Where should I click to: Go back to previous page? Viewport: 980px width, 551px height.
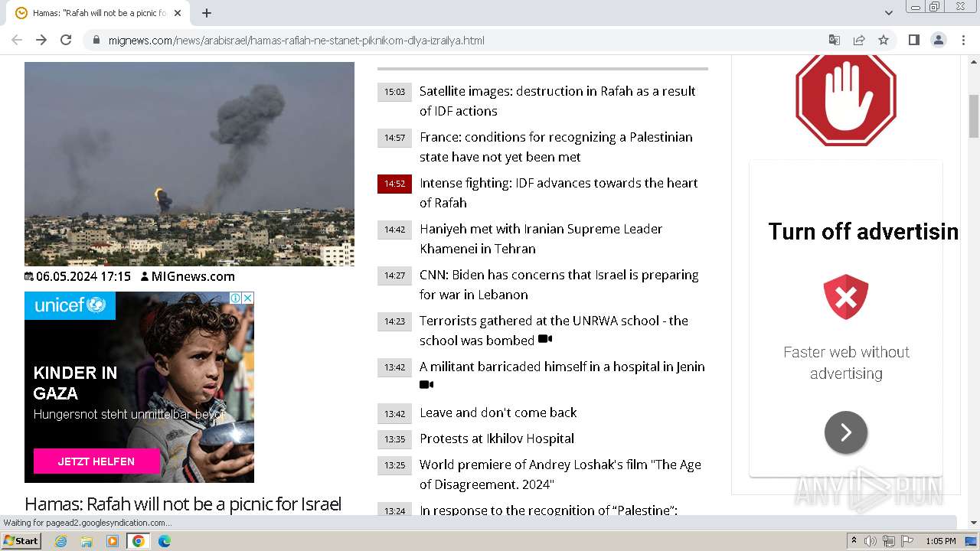tap(17, 40)
